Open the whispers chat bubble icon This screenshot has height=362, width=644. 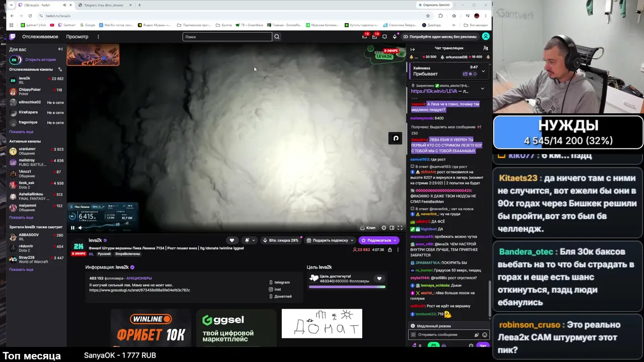tap(385, 37)
